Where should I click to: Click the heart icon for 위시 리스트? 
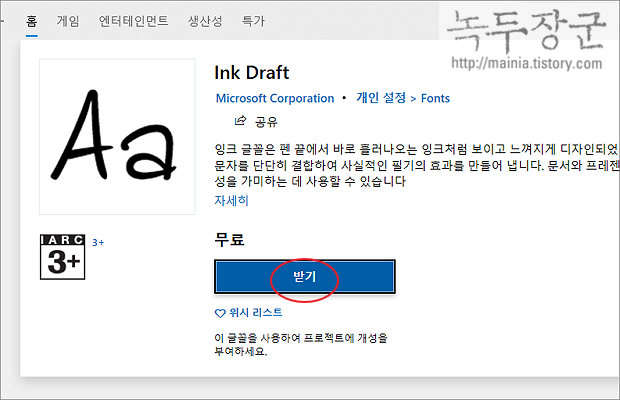(x=220, y=313)
